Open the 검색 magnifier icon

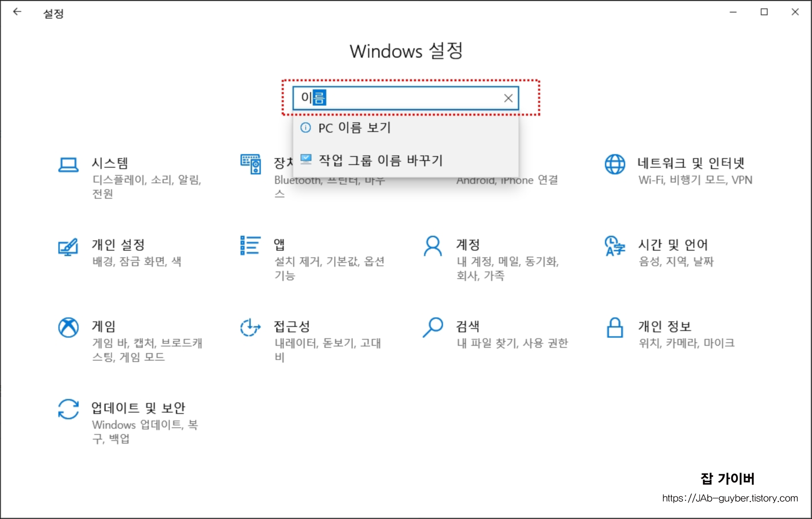[x=433, y=327]
